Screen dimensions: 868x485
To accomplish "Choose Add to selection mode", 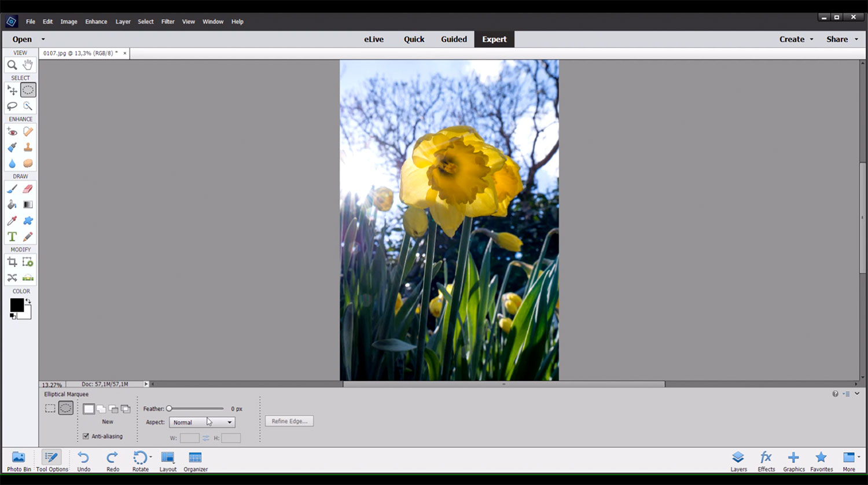I will (x=101, y=409).
